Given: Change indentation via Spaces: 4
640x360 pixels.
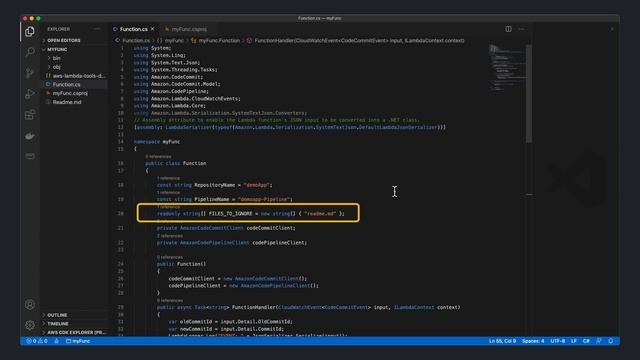Looking at the screenshot, I should 533,341.
